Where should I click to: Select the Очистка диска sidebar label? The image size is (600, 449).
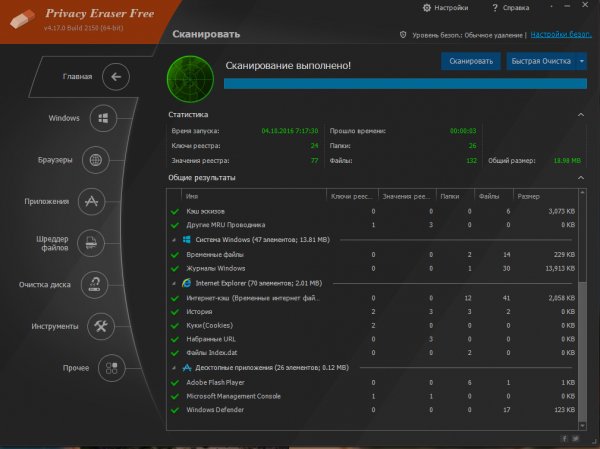(44, 284)
